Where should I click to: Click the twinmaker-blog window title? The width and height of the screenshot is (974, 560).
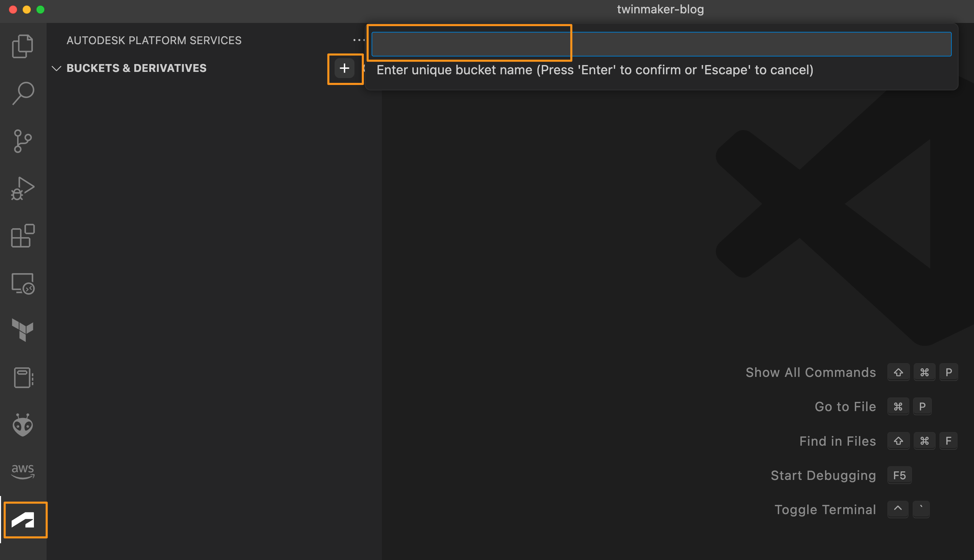660,9
